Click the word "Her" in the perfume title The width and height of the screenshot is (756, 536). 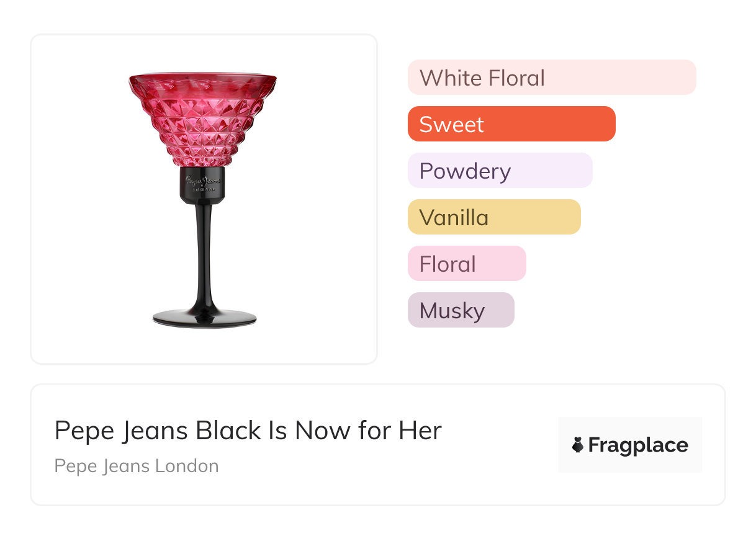(421, 431)
